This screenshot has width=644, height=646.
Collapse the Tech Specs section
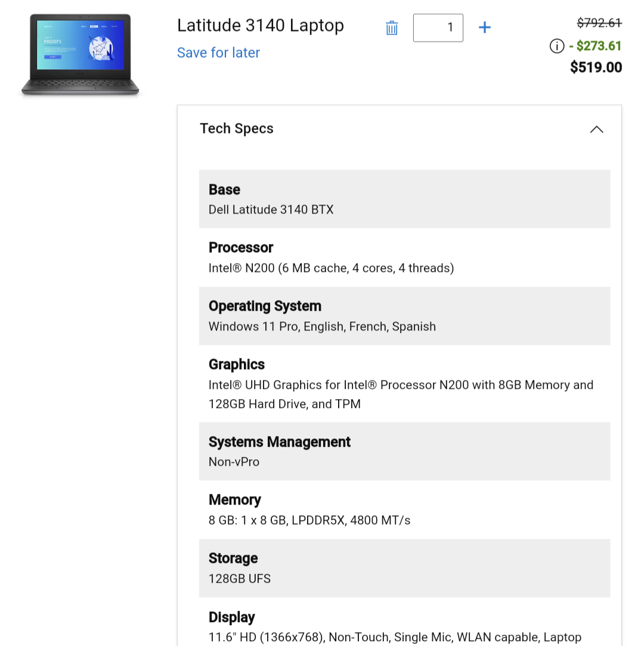(596, 129)
